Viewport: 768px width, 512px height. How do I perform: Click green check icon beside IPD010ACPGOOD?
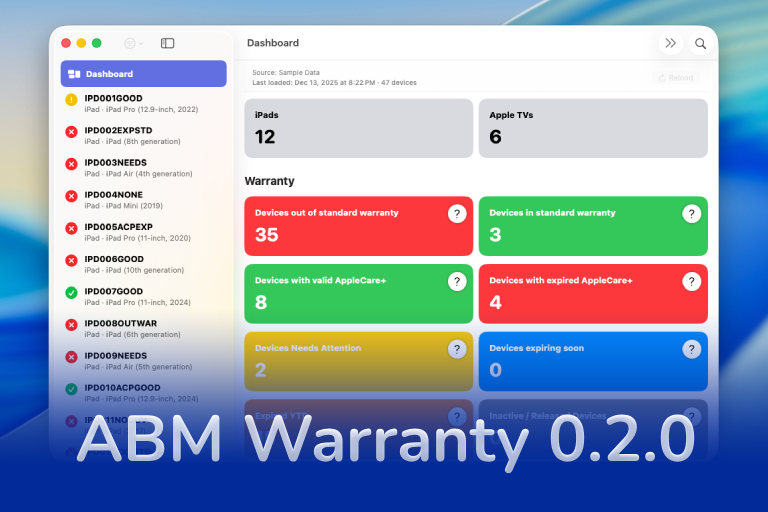(x=72, y=389)
